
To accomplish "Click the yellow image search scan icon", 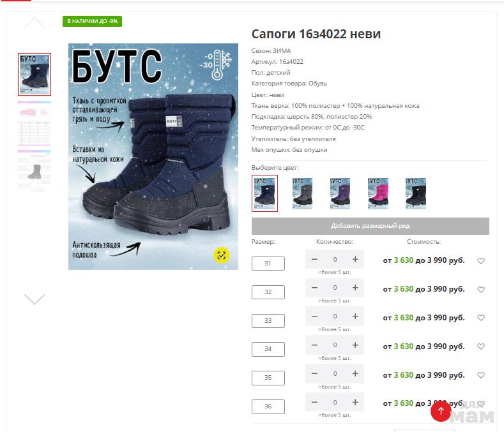I will coord(222,255).
